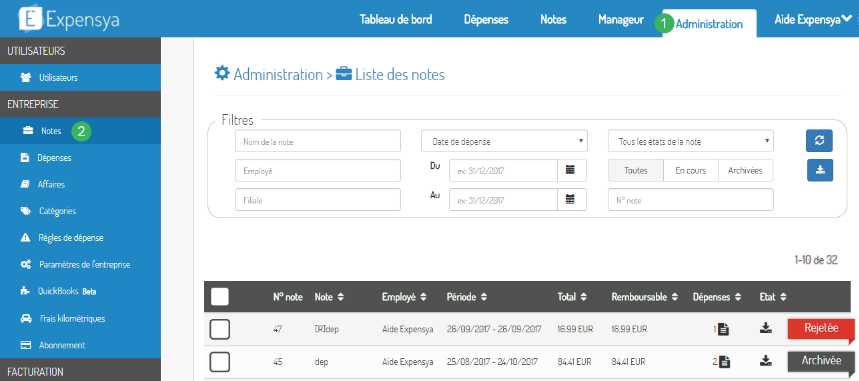Open calendar picker for Du date
This screenshot has height=381, width=859.
coord(572,170)
